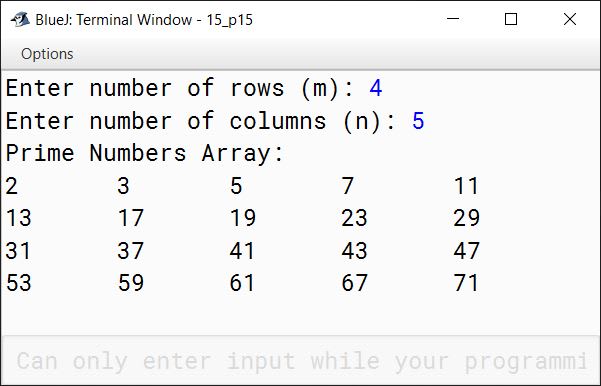601x386 pixels.
Task: Click the BlueJ bird icon in title bar
Action: (20, 19)
